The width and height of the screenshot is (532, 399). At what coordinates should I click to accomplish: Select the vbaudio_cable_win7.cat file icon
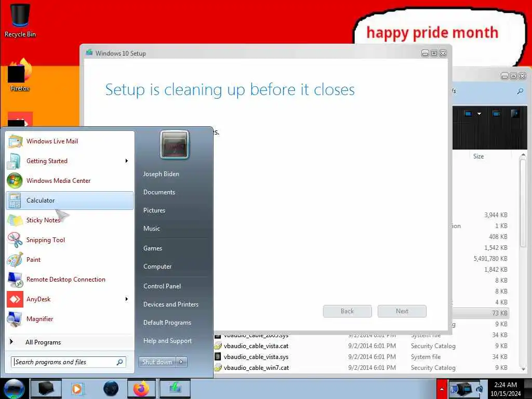[x=218, y=368]
